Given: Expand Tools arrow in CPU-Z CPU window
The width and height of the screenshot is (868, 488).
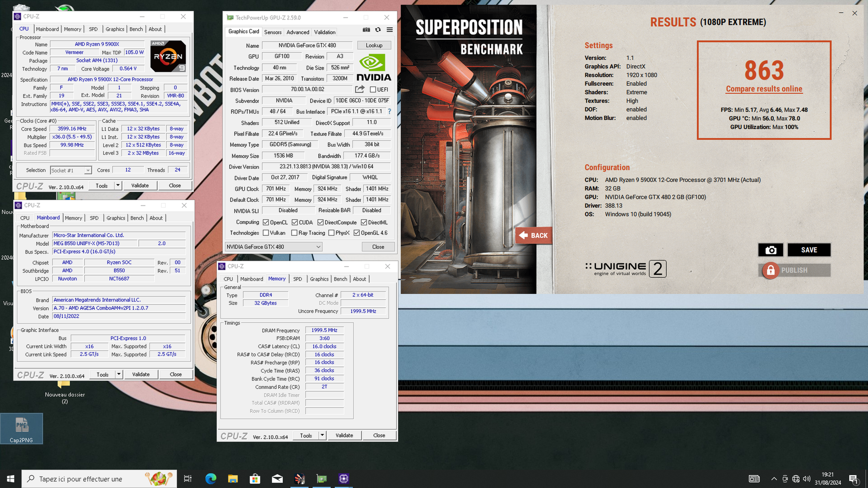Looking at the screenshot, I should [x=118, y=185].
